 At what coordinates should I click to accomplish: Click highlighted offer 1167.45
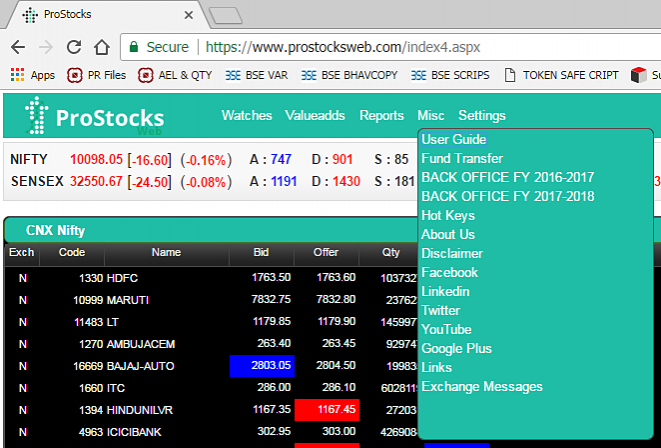tap(327, 410)
